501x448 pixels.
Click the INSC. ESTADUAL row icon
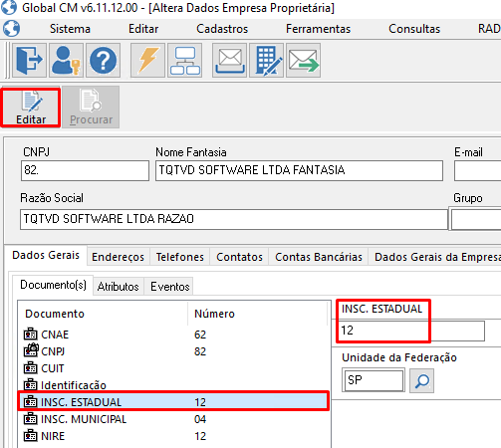click(x=31, y=401)
